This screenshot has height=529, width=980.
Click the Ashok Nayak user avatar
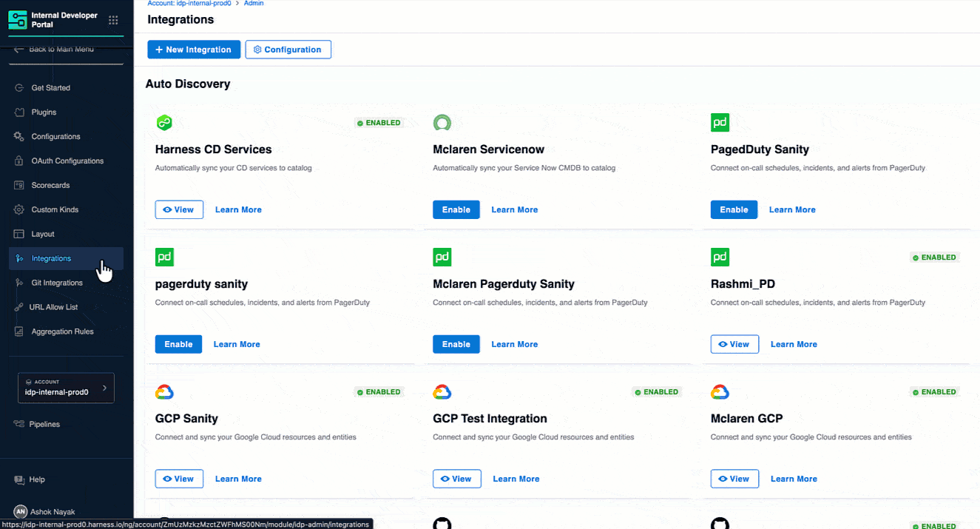(x=20, y=511)
